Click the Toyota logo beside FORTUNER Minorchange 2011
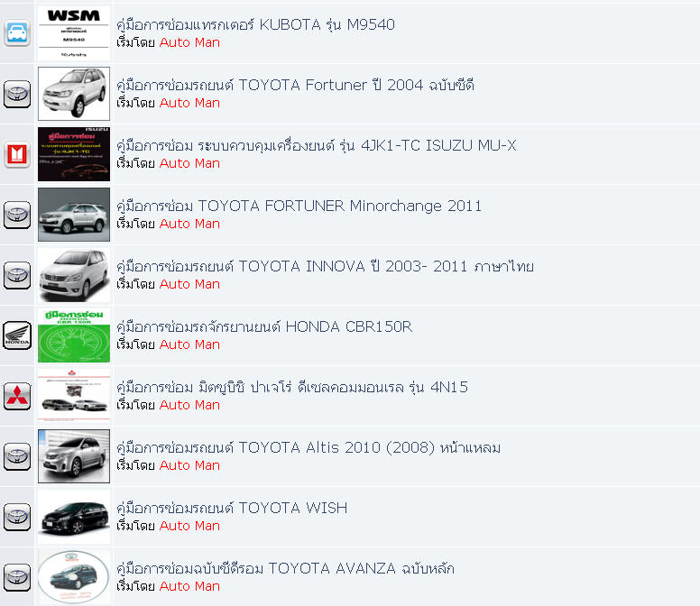700x606 pixels. pyautogui.click(x=17, y=215)
